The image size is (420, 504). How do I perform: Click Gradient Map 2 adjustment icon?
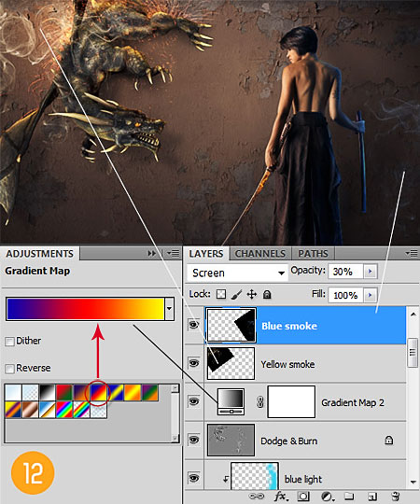click(x=231, y=401)
